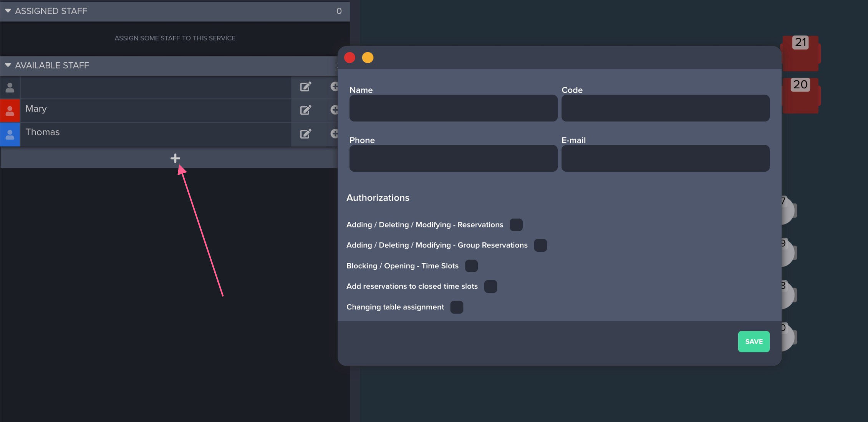This screenshot has height=422, width=868.
Task: Enable Add reservations to closed time slots
Action: pos(490,286)
